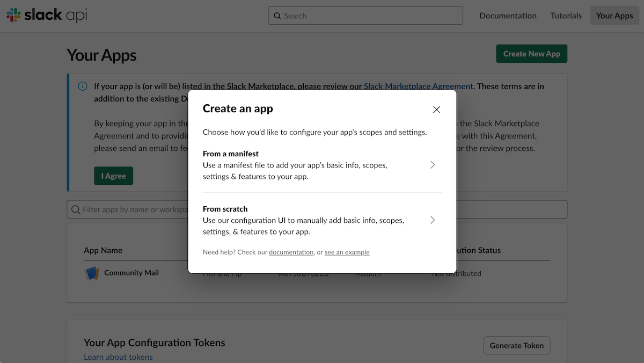Click the magnifier icon in the top search bar
The height and width of the screenshot is (363, 644).
277,16
